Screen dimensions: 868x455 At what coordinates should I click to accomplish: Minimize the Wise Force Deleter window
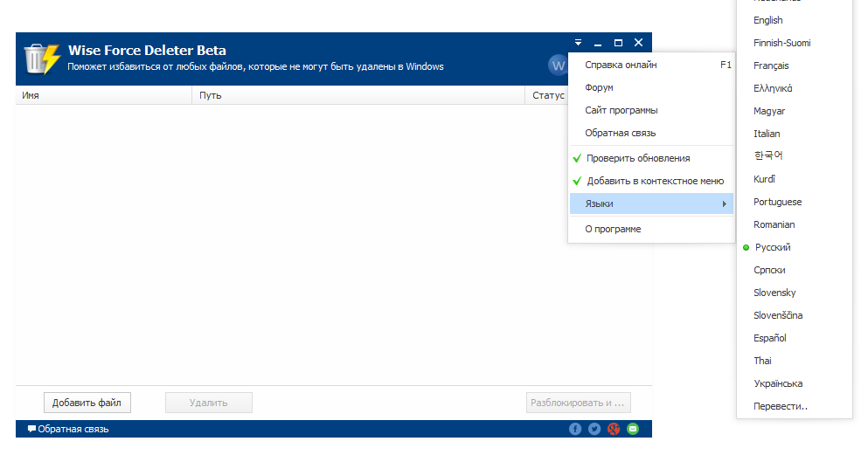598,43
